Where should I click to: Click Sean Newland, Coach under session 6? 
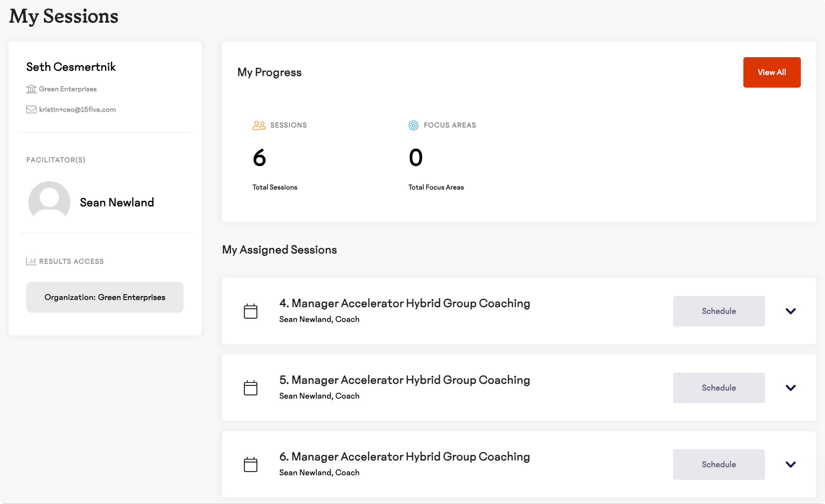coord(319,473)
